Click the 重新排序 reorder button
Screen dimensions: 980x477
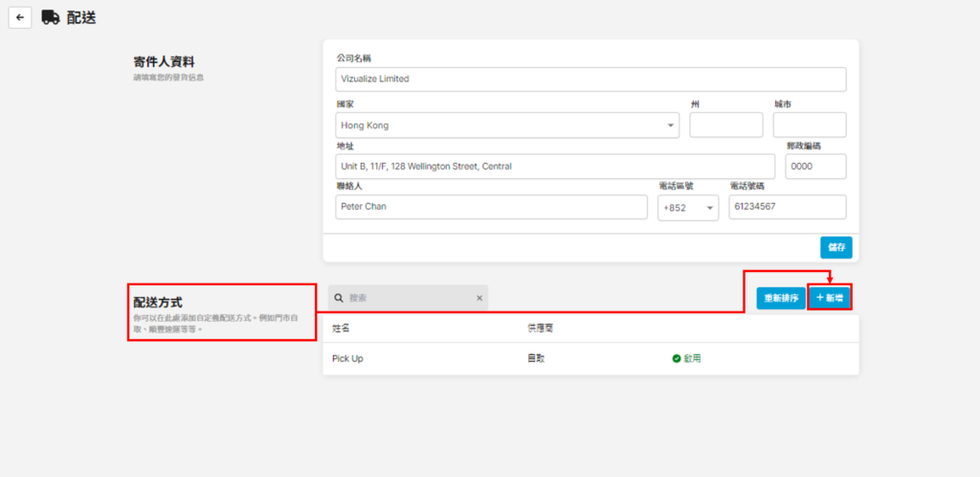click(x=780, y=298)
